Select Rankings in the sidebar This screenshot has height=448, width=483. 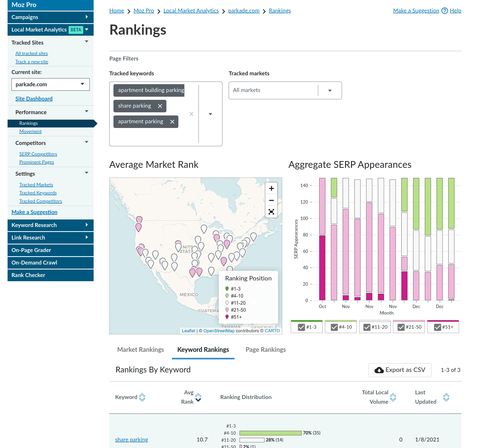(x=51, y=123)
